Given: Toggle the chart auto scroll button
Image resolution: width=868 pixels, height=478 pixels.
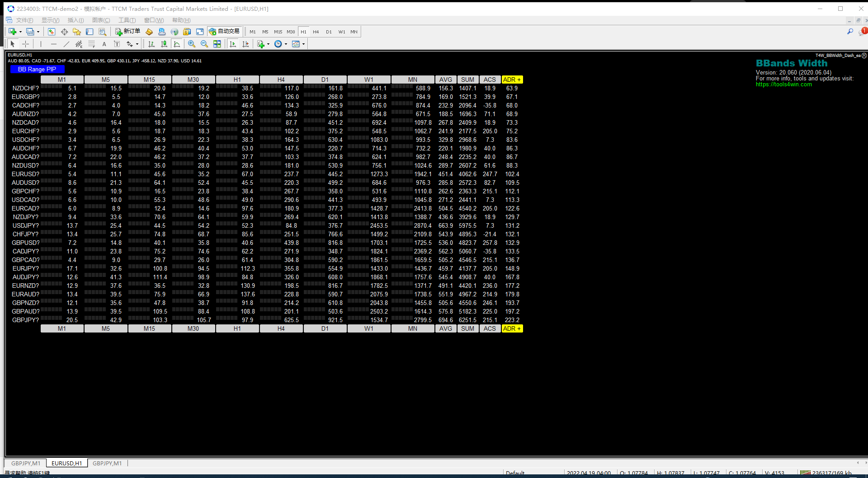Looking at the screenshot, I should tap(233, 44).
